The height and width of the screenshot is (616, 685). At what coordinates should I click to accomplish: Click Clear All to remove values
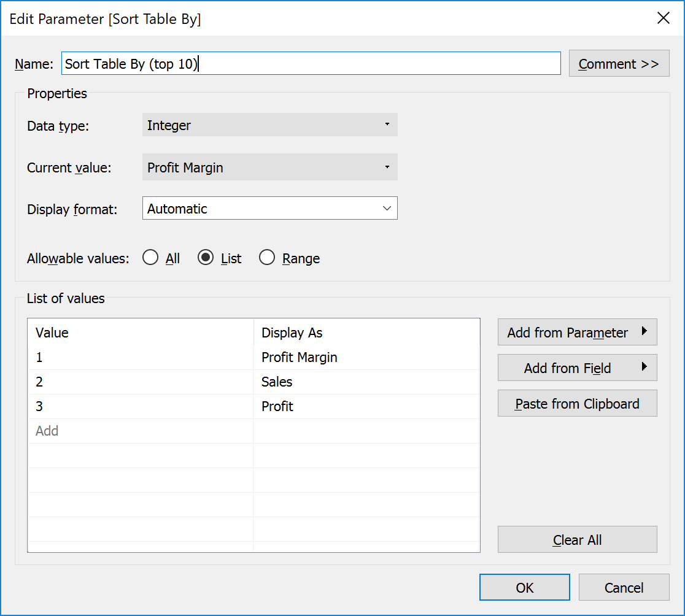(577, 539)
